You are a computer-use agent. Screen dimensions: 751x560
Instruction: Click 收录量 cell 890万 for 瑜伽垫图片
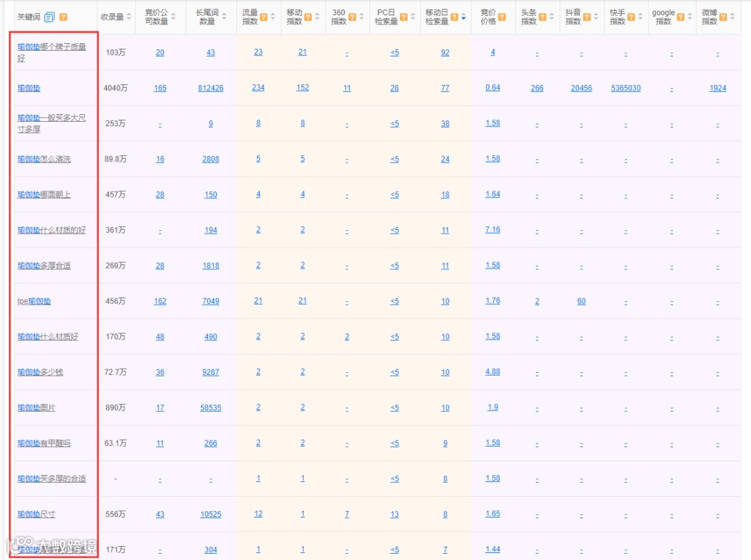point(115,408)
